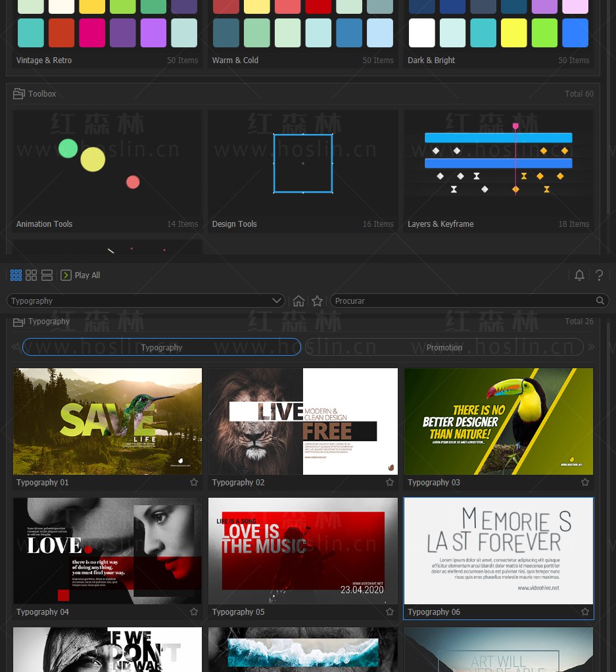Pick orange-red swatch in Vintage & Retro

tap(61, 33)
